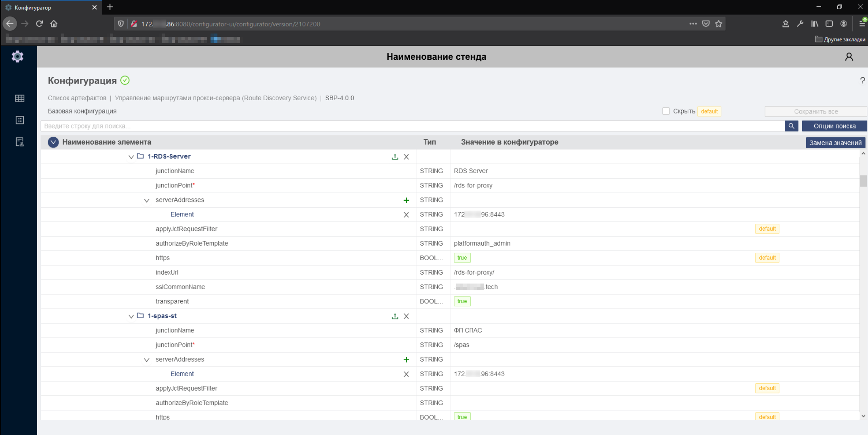Toggle the Скрыть default checkbox
Image resolution: width=868 pixels, height=435 pixels.
666,111
